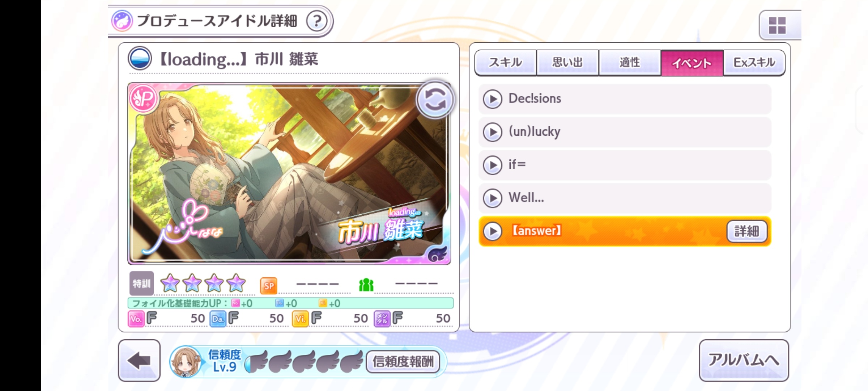Screen dimensions: 868x391
Task: Open the 適性 tab
Action: coord(630,63)
